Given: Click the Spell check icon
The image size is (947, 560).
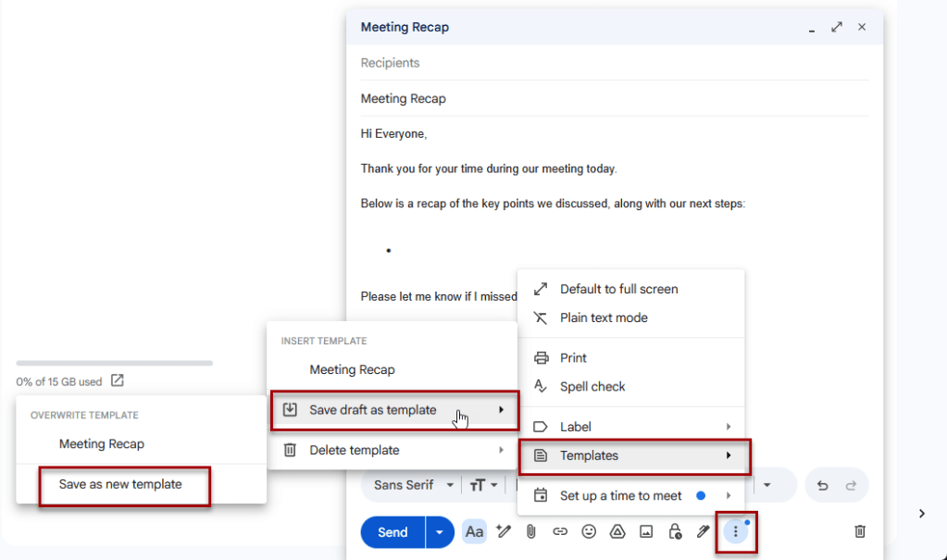Looking at the screenshot, I should (541, 386).
